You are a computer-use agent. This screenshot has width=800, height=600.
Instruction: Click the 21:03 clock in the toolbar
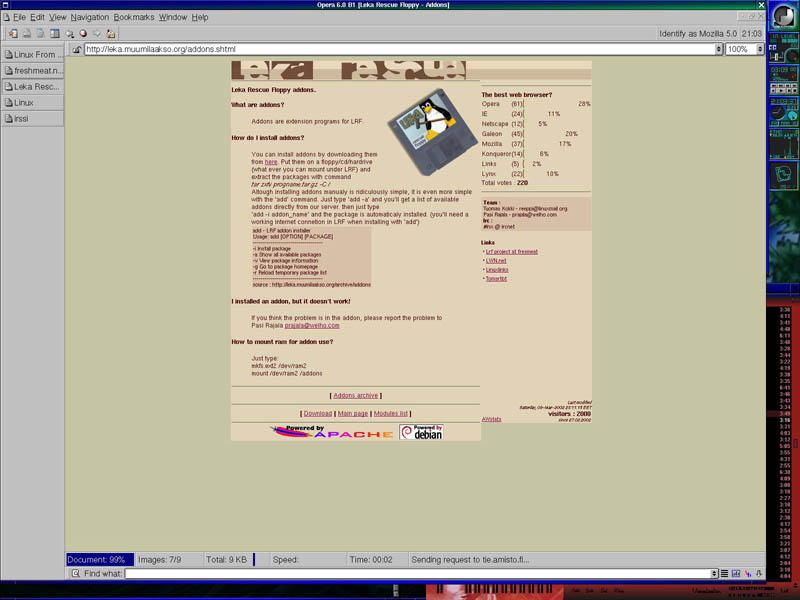click(x=752, y=34)
